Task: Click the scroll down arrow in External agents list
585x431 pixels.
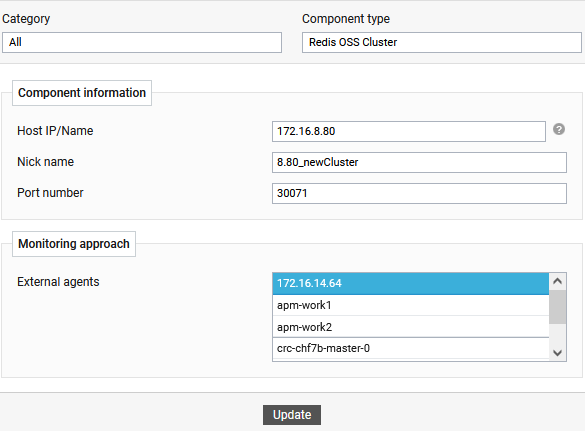Action: pos(557,353)
